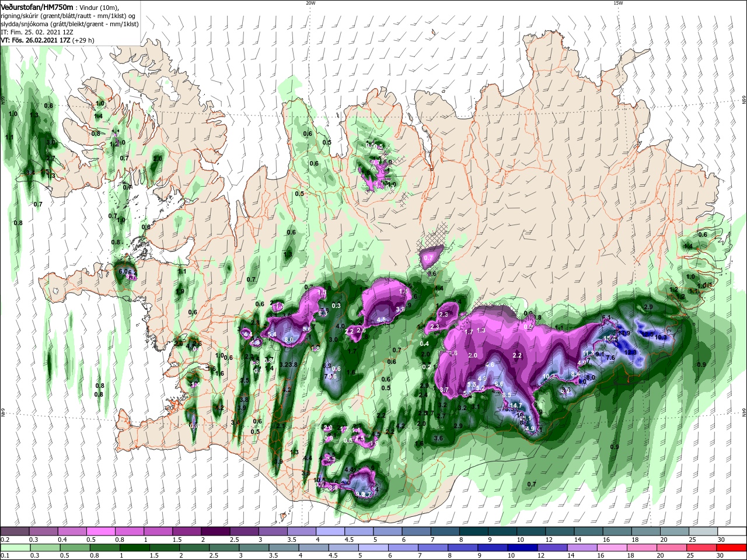This screenshot has width=747, height=560.
Task: Click the 'VT: Fös. 26.02.2021 17Z' valid time
Action: (x=34, y=40)
